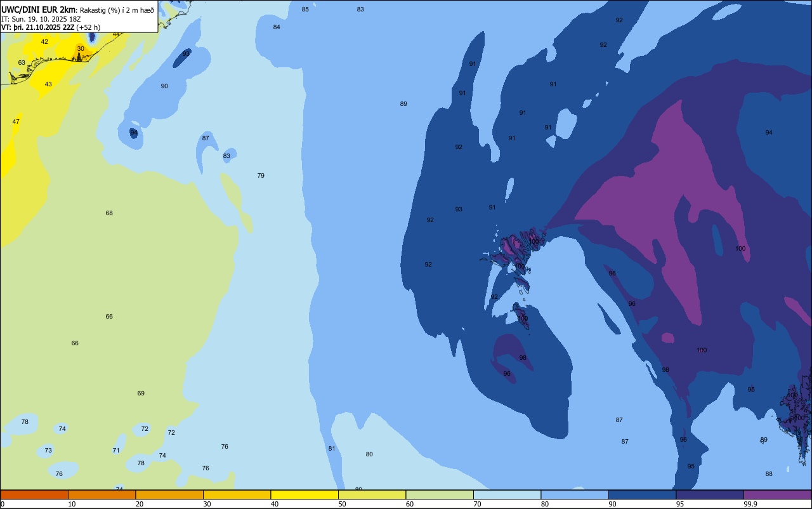Click the 90–95 dark blue legend swatch
The image size is (812, 509).
[x=642, y=494]
